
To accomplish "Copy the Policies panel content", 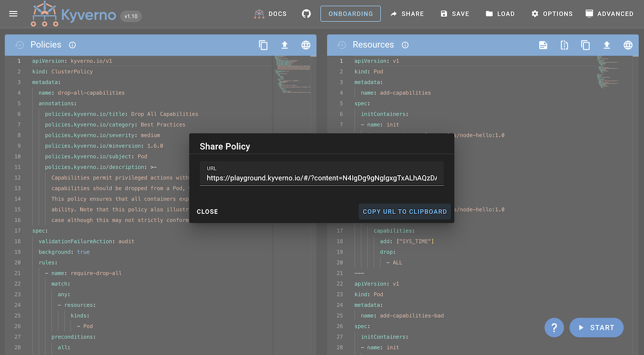I will pos(264,45).
